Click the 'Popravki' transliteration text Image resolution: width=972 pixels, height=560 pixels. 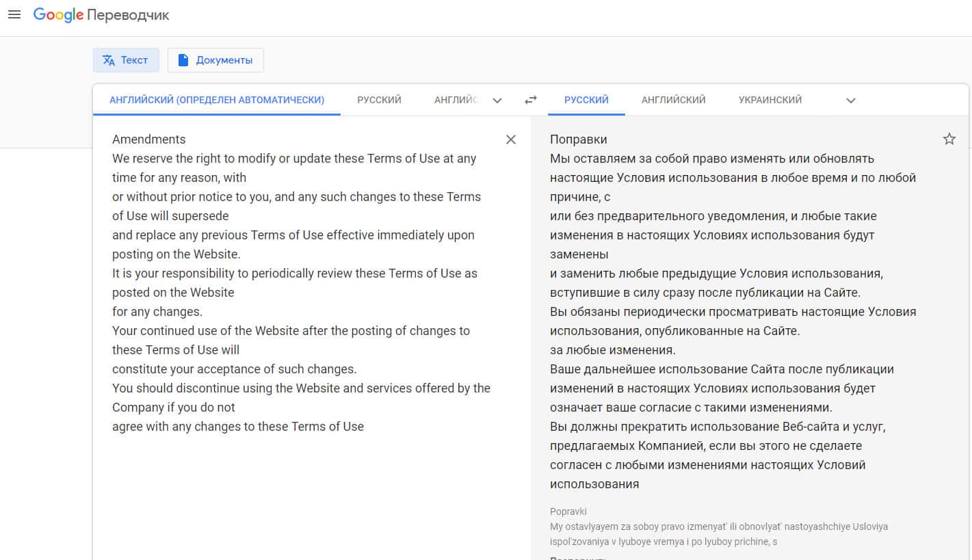click(568, 511)
